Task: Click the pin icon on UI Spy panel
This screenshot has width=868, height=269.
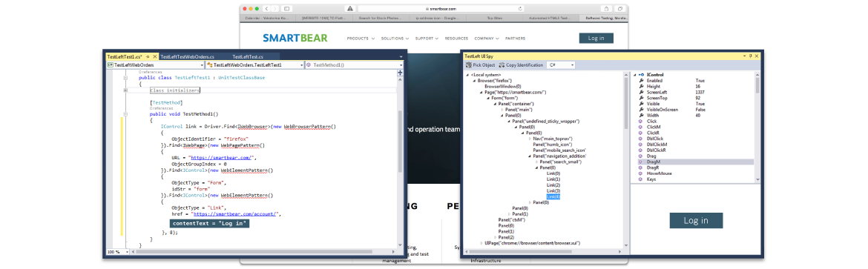Action: 751,56
